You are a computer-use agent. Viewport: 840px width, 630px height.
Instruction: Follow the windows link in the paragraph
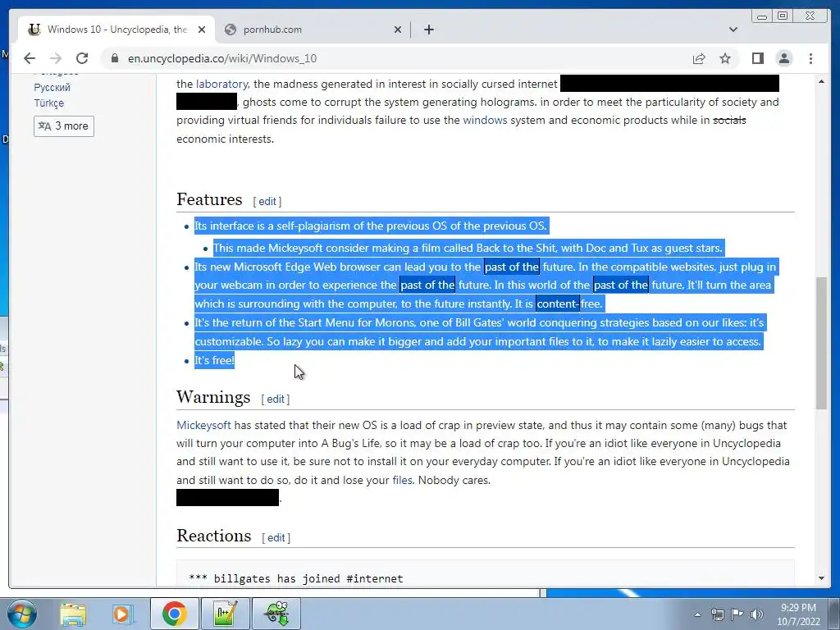pos(485,120)
